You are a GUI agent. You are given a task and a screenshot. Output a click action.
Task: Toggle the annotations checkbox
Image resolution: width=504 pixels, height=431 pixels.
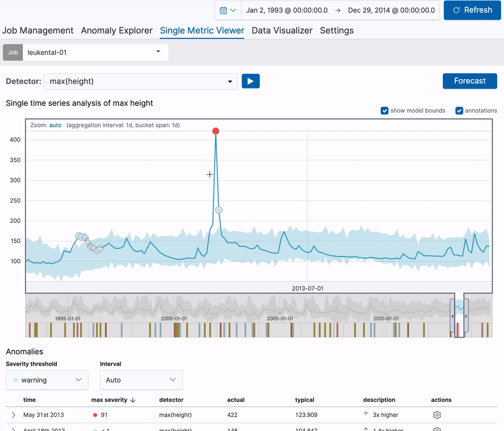459,111
